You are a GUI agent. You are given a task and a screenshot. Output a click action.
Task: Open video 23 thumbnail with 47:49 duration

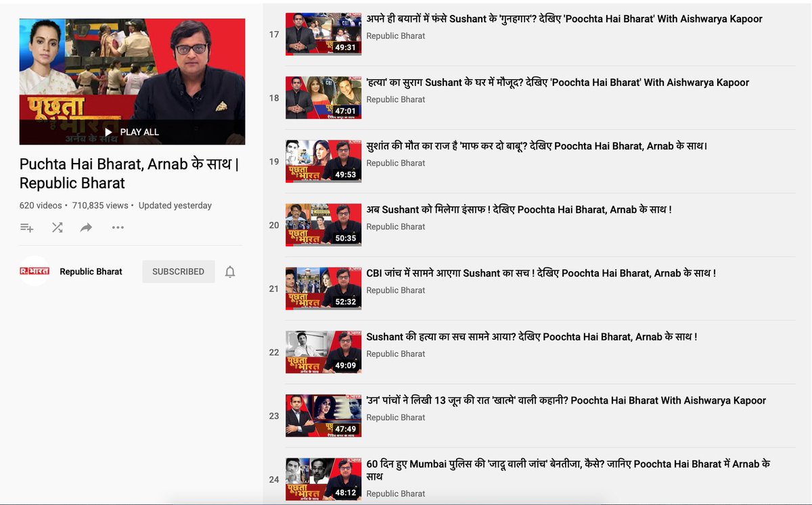[x=323, y=415]
